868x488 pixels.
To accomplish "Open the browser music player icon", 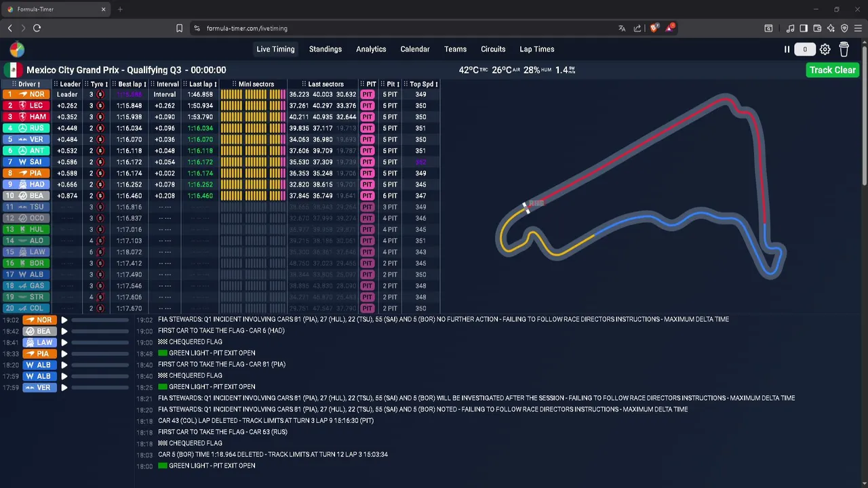I will (x=790, y=28).
